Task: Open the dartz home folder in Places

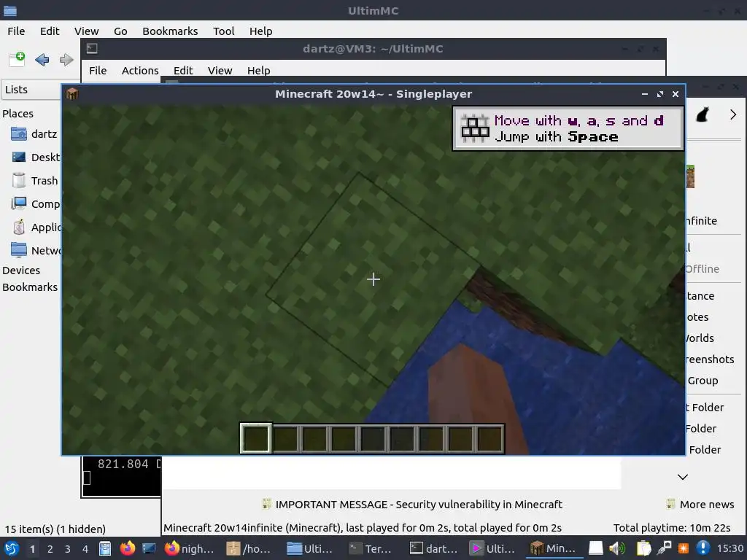Action: click(x=34, y=134)
